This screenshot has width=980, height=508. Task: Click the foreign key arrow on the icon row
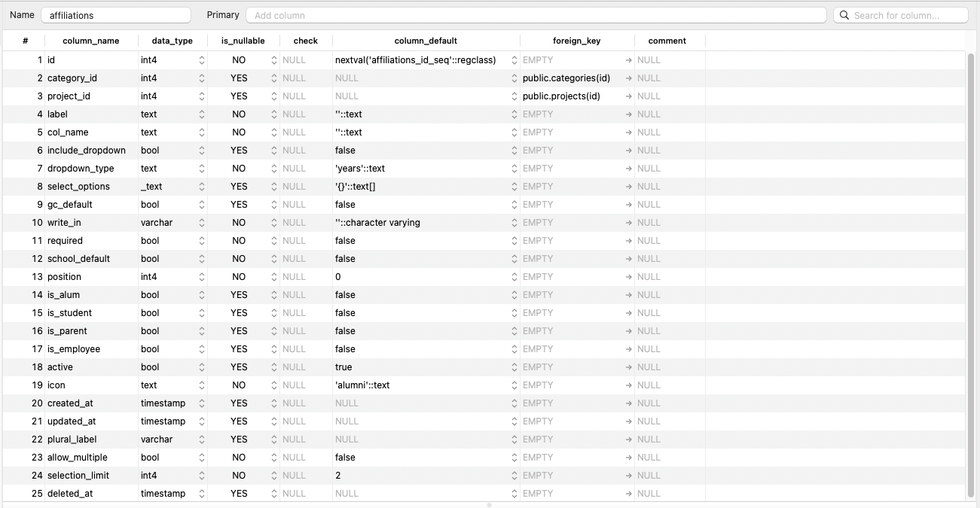[x=627, y=385]
